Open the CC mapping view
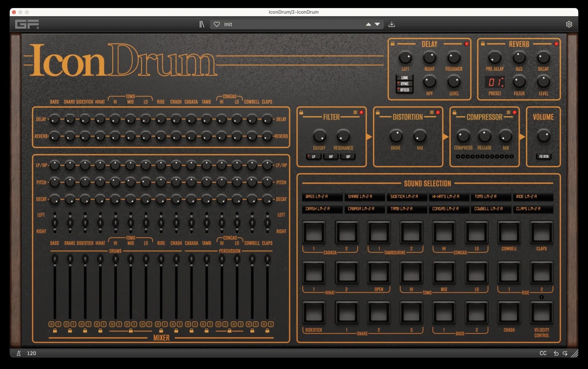This screenshot has height=369, width=588. (542, 353)
